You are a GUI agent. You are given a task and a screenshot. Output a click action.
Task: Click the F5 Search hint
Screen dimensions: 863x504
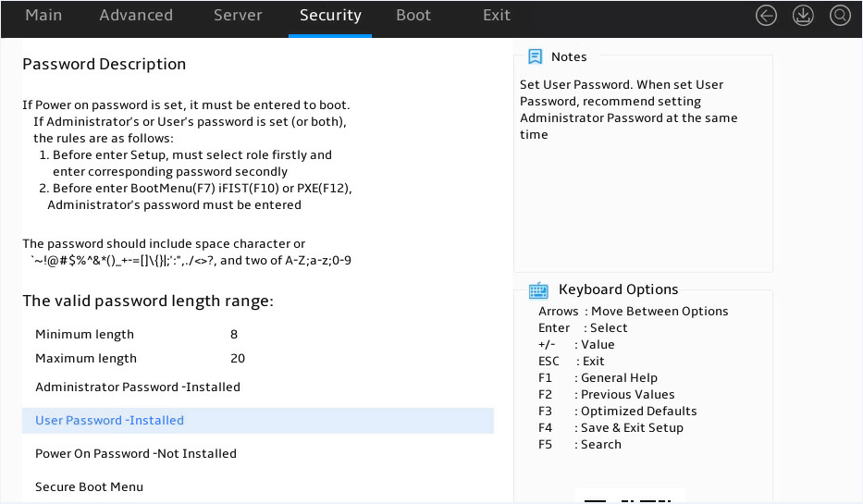pos(580,444)
